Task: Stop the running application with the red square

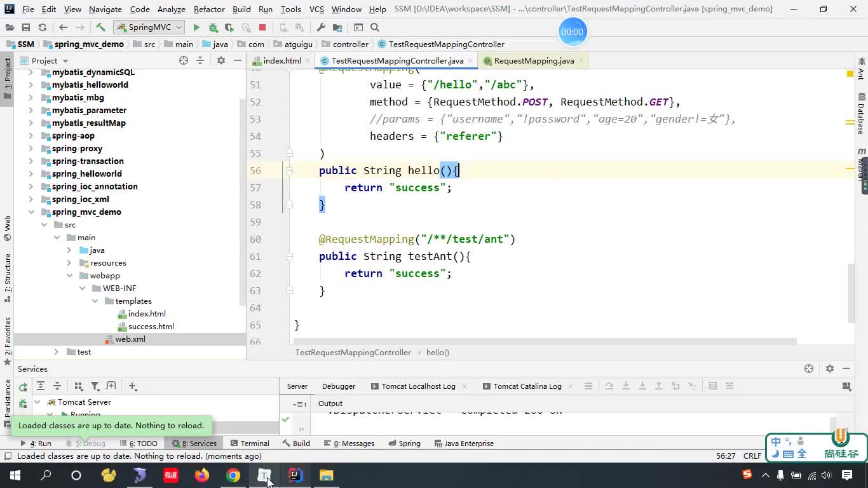Action: pos(262,27)
